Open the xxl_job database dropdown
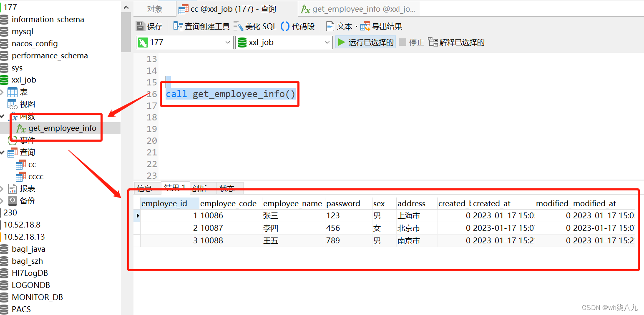Viewport: 644px width, 315px height. click(327, 42)
